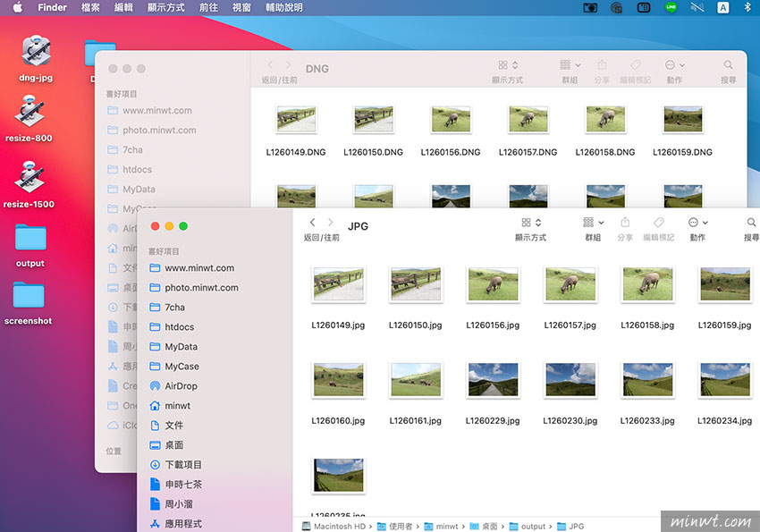Screen dimensions: 760x532
Task: Select L1260233.jpg thumbnail
Action: tap(647, 380)
